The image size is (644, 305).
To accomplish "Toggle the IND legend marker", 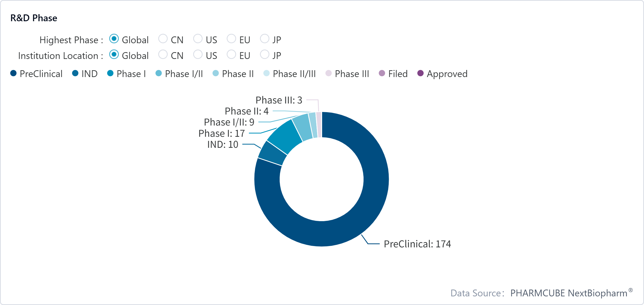I will (x=75, y=73).
